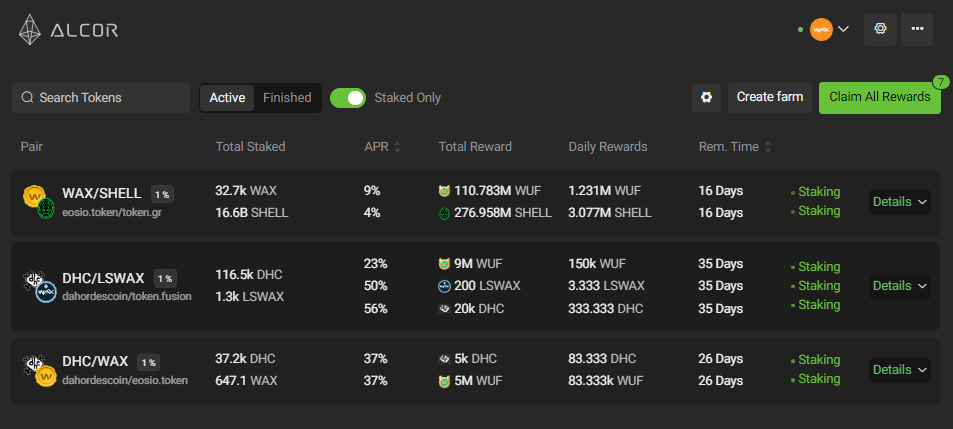Click the eosio.token/token.gr contract text

point(112,213)
